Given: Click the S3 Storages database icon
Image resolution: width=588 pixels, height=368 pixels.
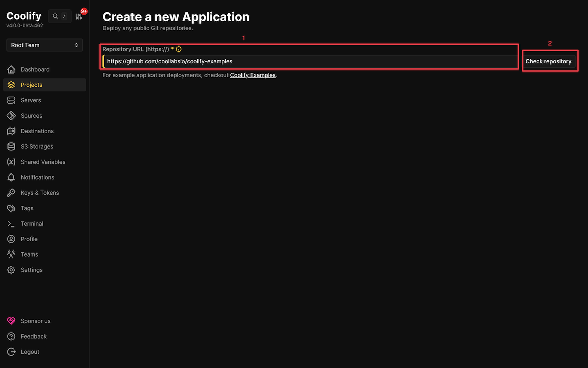Looking at the screenshot, I should coord(11,146).
